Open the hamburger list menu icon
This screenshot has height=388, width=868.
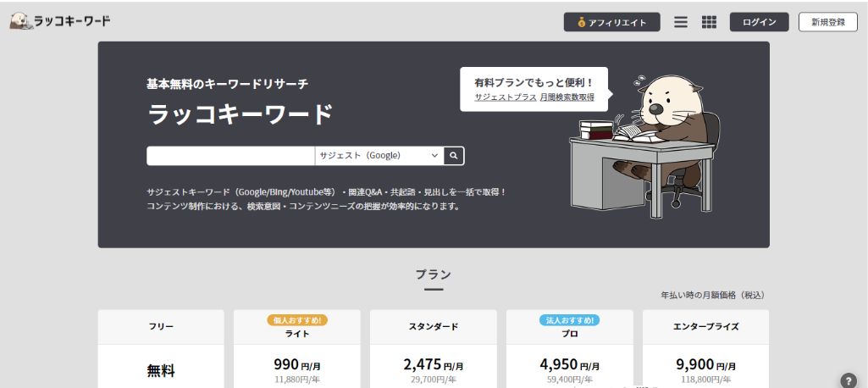(681, 22)
